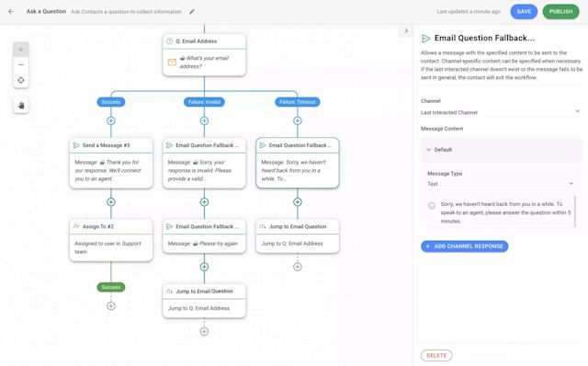
Task: Click the message box scrollbar
Action: point(575,212)
